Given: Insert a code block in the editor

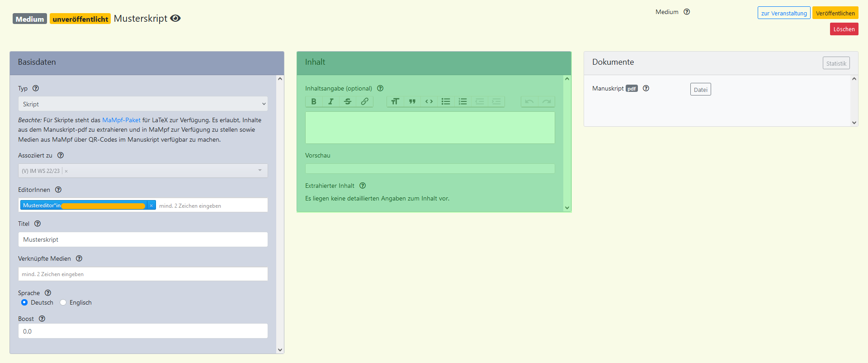Looking at the screenshot, I should 429,101.
